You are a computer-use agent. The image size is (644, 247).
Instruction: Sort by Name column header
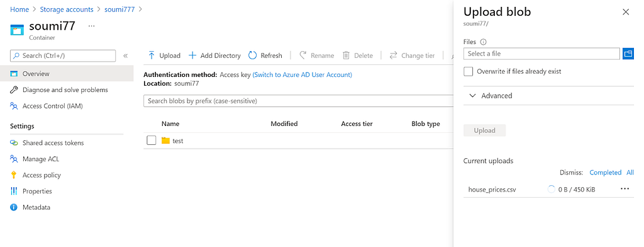pyautogui.click(x=170, y=123)
